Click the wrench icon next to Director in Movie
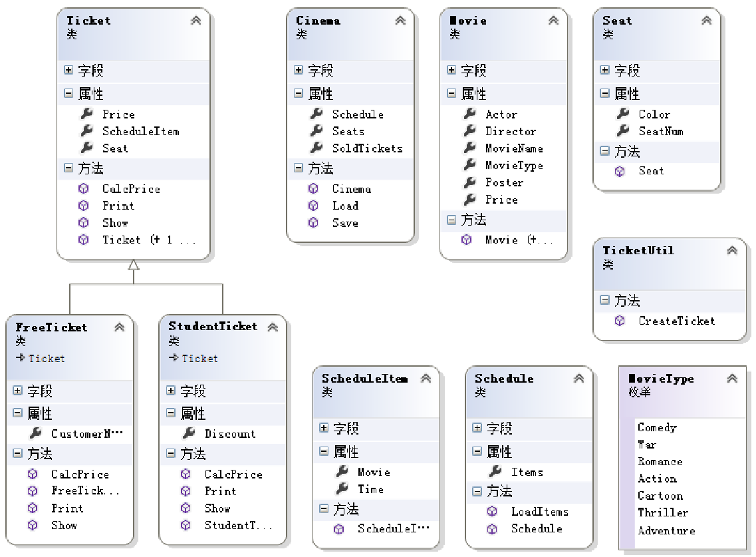The width and height of the screenshot is (756, 557). tap(470, 132)
